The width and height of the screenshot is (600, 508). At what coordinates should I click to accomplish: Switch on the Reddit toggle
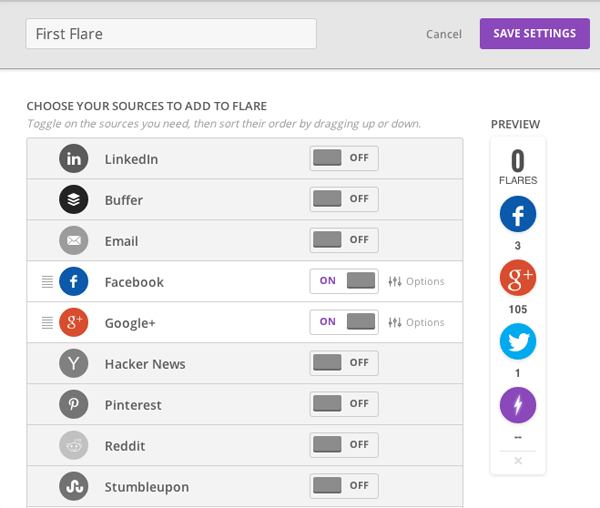[x=344, y=445]
